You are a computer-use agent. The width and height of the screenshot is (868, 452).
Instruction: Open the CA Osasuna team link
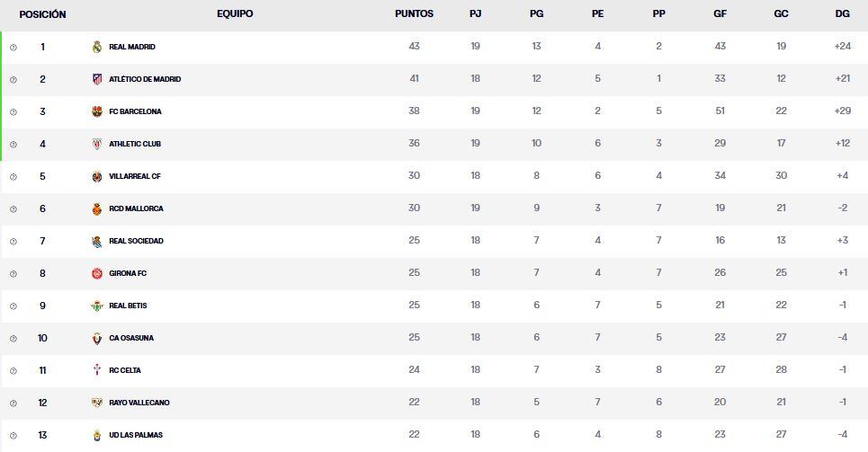[x=131, y=338]
